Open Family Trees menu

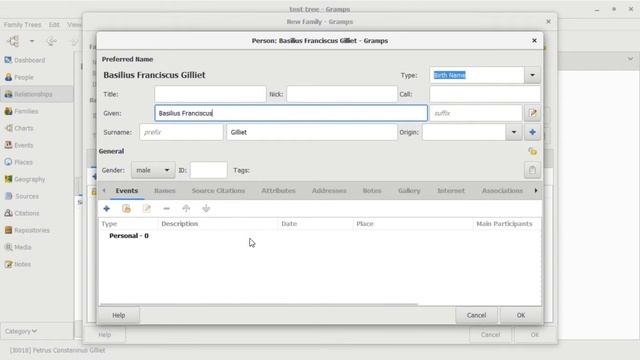22,25
